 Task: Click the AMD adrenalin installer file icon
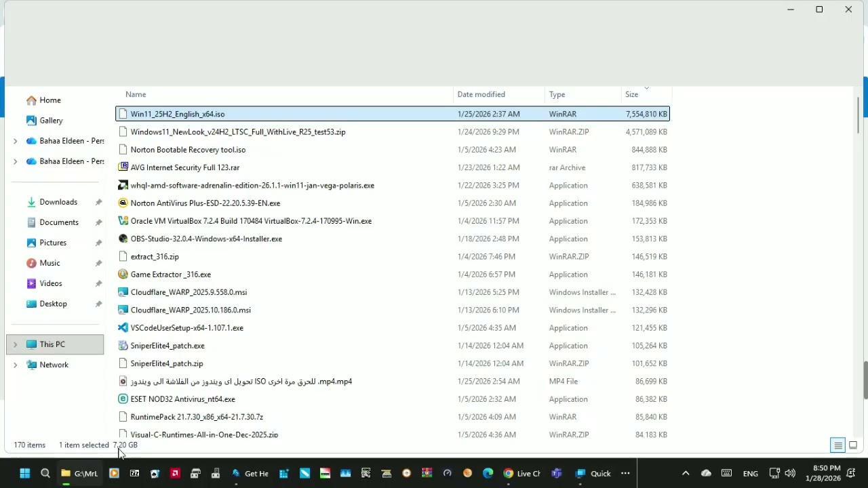tap(123, 185)
